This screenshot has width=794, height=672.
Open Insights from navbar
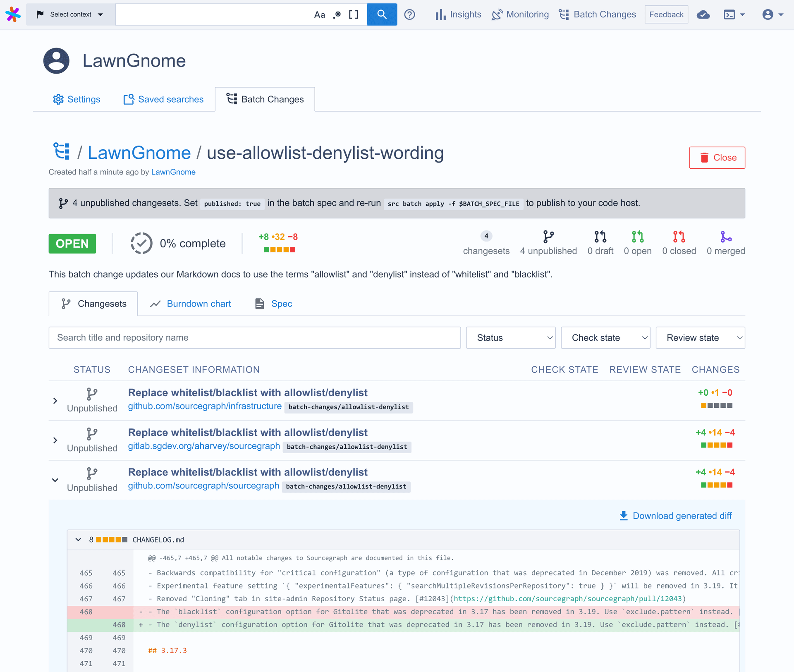click(x=458, y=14)
